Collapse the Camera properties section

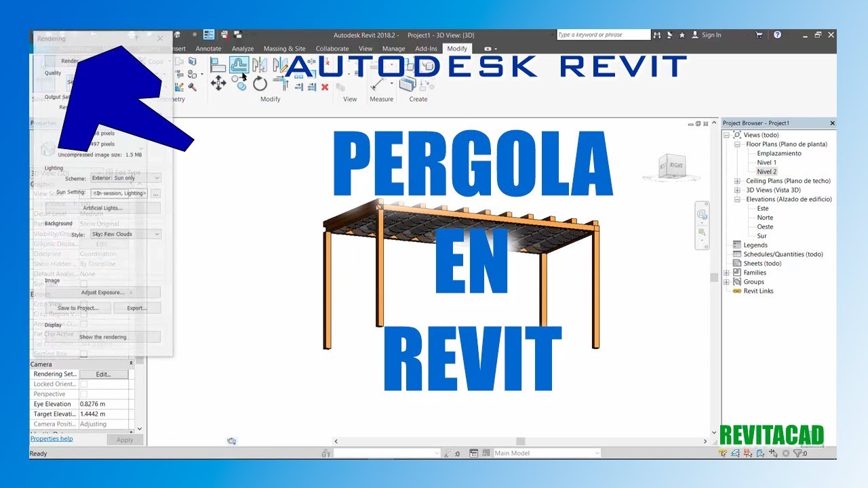pyautogui.click(x=131, y=364)
